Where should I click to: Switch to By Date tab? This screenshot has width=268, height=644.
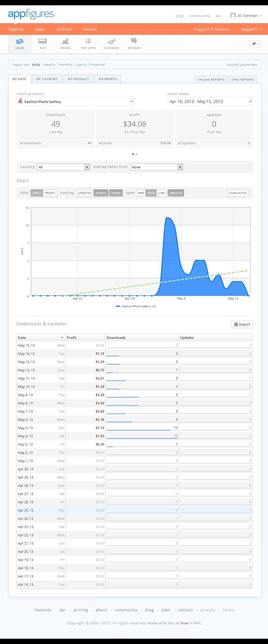[19, 79]
